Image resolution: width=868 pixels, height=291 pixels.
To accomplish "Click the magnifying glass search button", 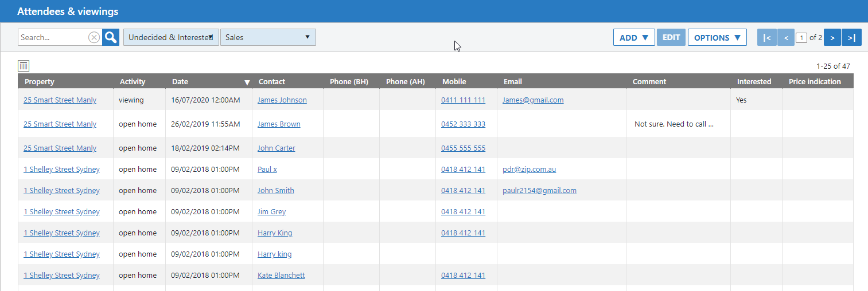I will (x=111, y=37).
